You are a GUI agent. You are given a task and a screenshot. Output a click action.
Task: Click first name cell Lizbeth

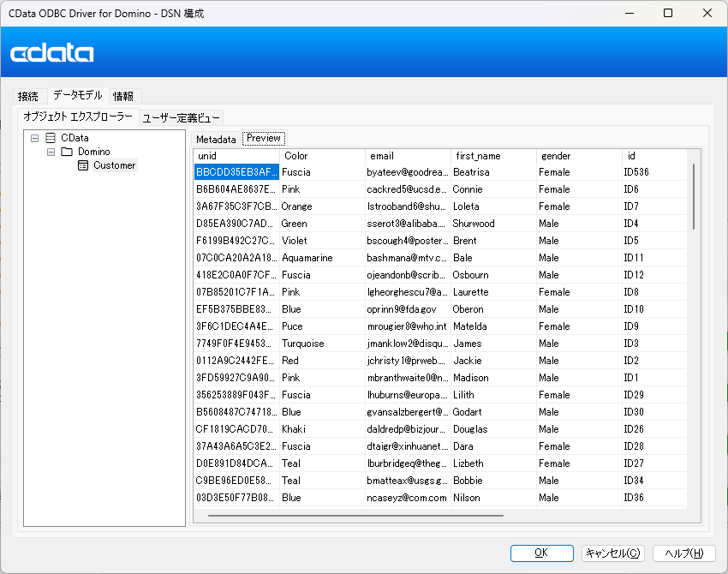click(493, 464)
